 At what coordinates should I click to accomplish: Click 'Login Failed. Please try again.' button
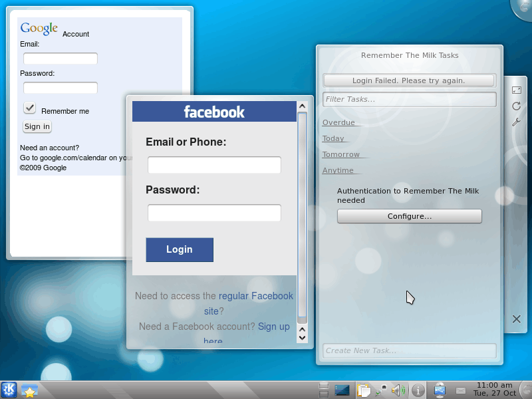tap(409, 80)
